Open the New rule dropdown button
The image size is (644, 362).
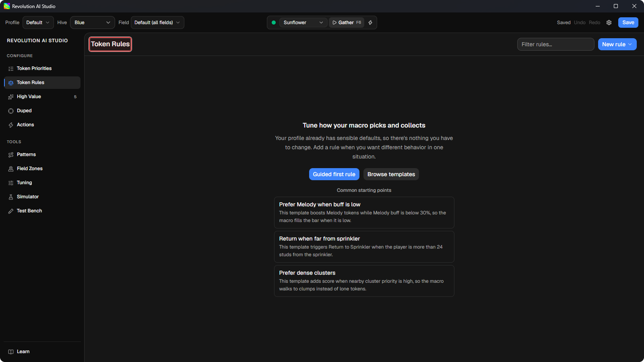tap(617, 44)
